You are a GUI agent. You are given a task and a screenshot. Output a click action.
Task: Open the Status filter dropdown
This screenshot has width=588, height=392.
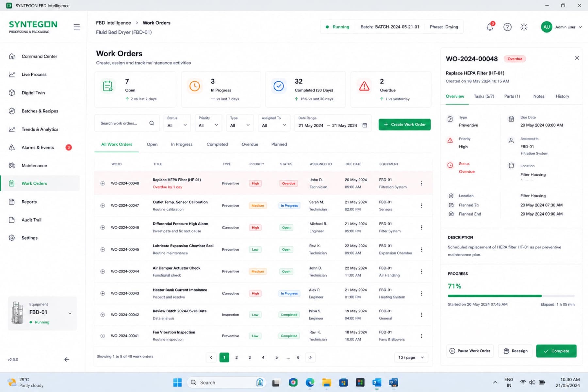click(x=177, y=123)
